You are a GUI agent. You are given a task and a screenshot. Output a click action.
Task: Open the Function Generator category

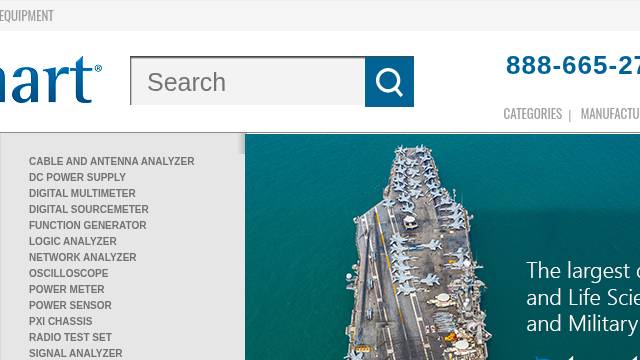click(x=87, y=225)
